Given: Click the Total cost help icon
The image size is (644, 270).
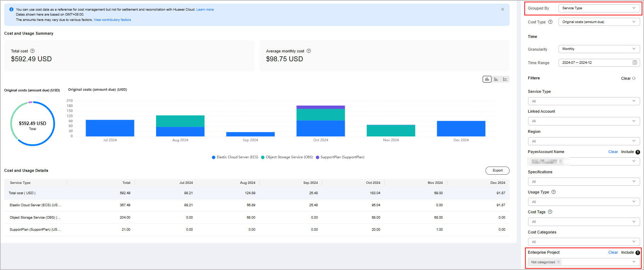Looking at the screenshot, I should pyautogui.click(x=33, y=51).
